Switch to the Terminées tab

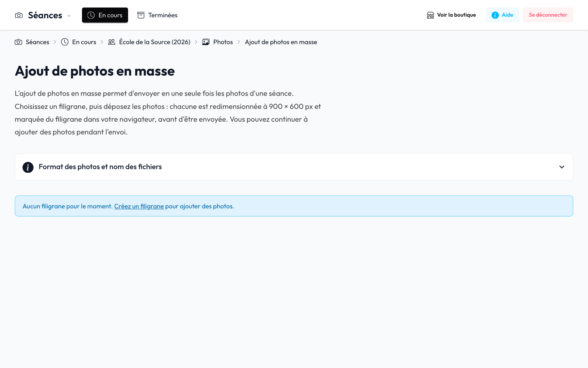(157, 15)
